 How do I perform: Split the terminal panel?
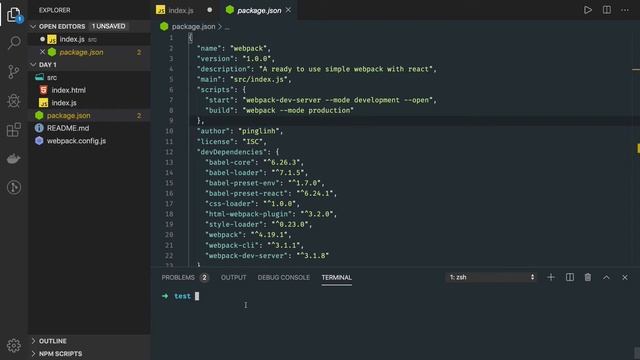coord(569,277)
